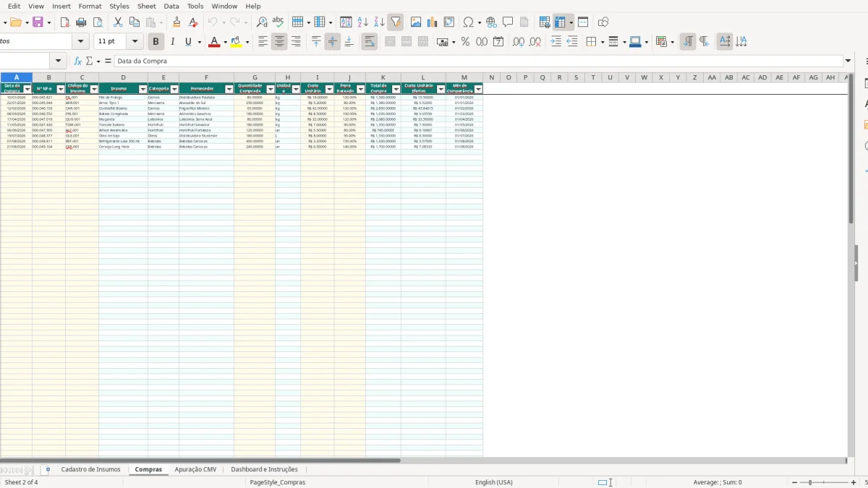Open the Format menu
Screen dimensions: 868x488
click(x=90, y=6)
